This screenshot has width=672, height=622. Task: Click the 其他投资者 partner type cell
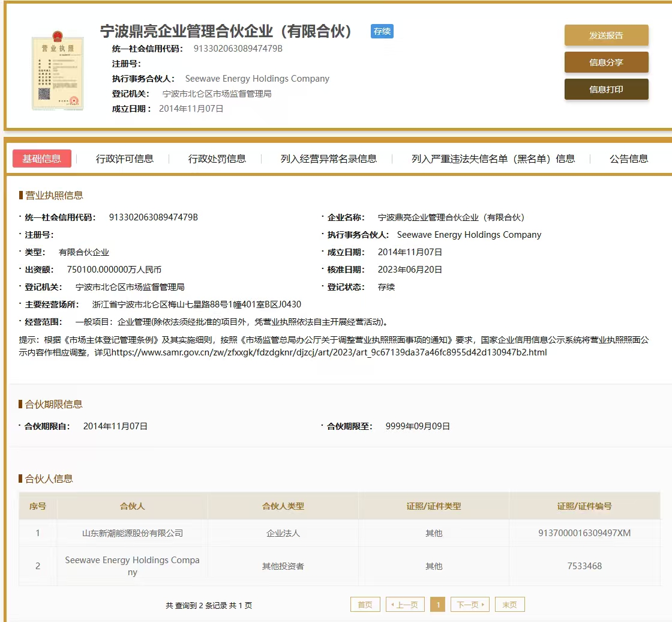click(283, 566)
